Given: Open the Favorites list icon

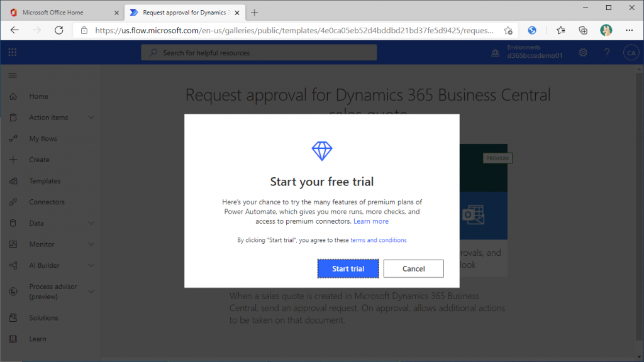Looking at the screenshot, I should 560,30.
